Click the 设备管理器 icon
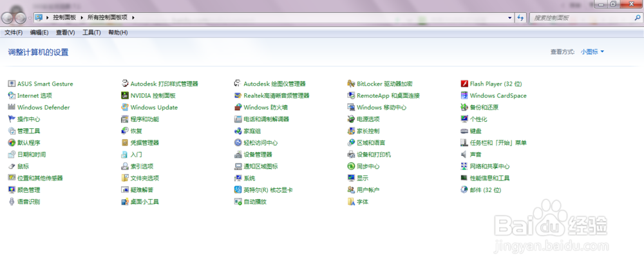Viewport: 644px width, 268px height. pos(238,155)
